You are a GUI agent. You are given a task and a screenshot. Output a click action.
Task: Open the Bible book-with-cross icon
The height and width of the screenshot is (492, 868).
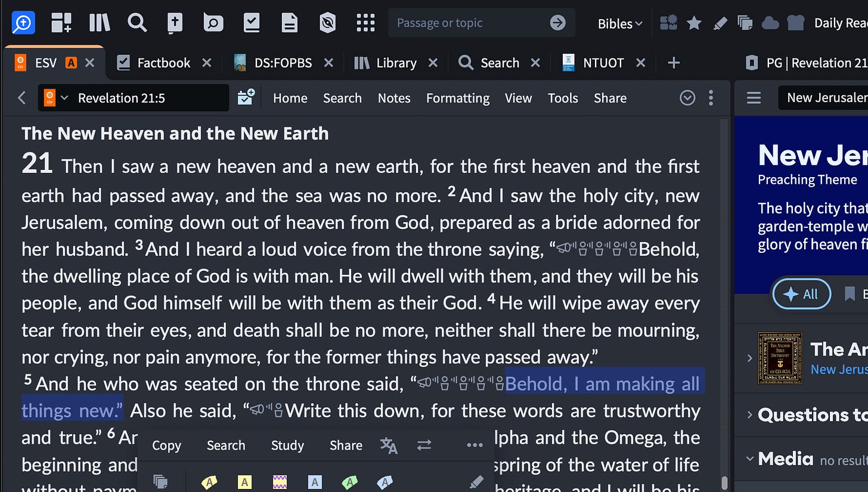coord(175,23)
